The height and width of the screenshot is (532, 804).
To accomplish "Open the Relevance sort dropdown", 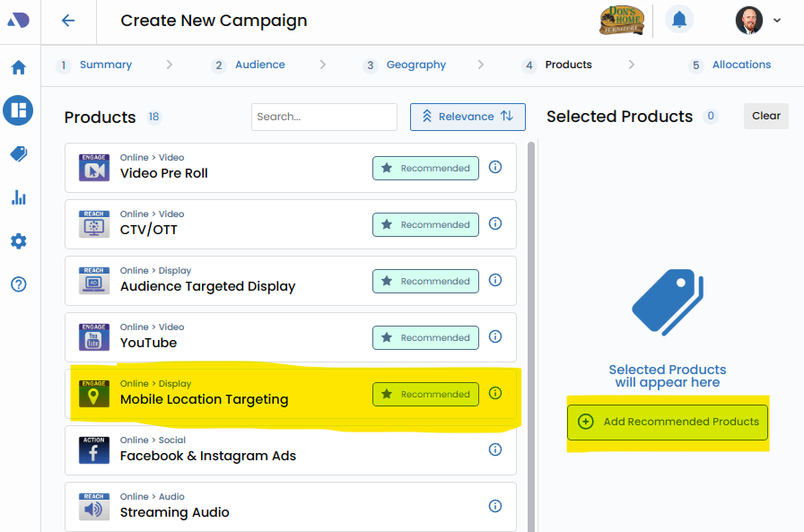I will click(x=468, y=117).
